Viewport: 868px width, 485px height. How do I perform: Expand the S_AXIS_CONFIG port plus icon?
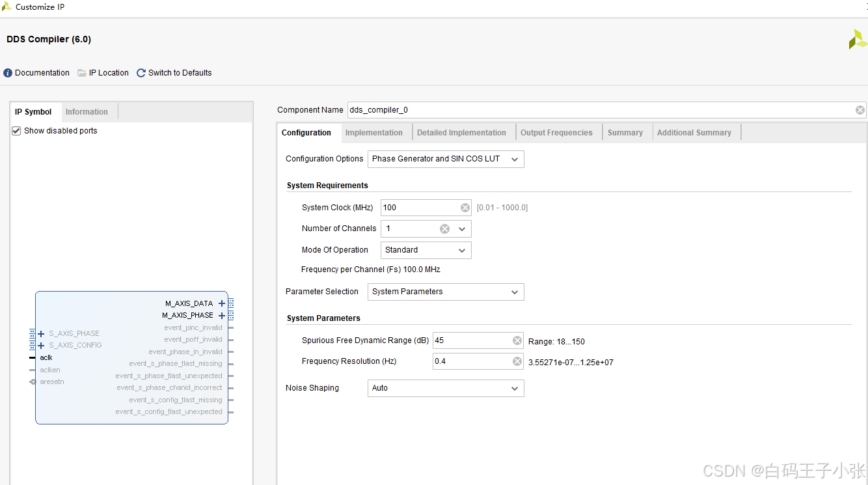(42, 346)
